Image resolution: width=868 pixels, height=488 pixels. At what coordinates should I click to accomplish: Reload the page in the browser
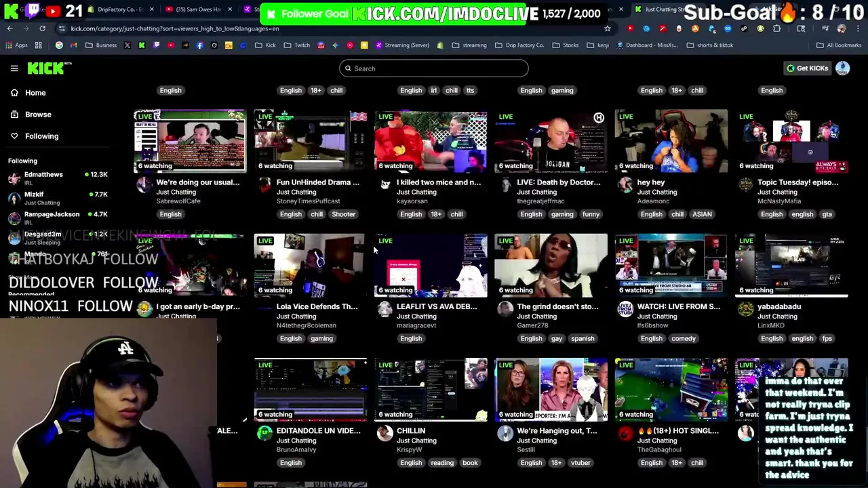tap(42, 28)
